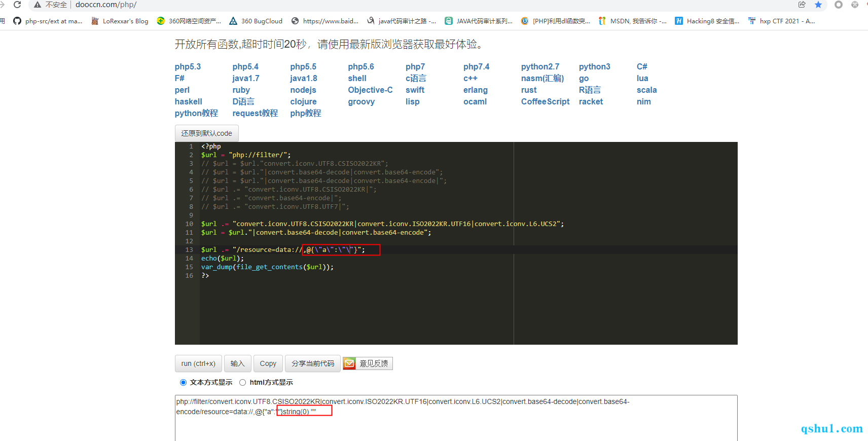
Task: Select the C# language link
Action: (642, 66)
